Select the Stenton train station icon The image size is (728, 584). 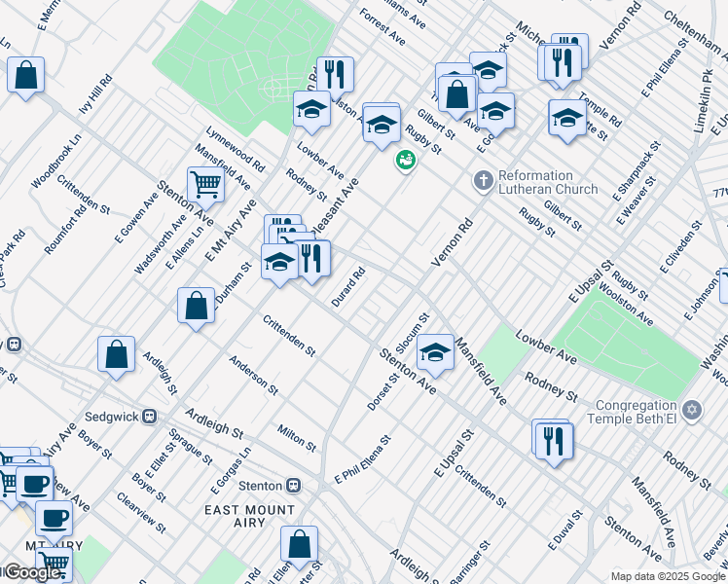[292, 485]
